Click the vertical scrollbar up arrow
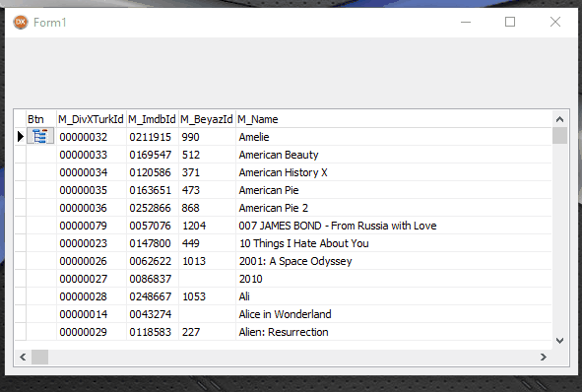Screen dimensions: 582x392 [559, 119]
